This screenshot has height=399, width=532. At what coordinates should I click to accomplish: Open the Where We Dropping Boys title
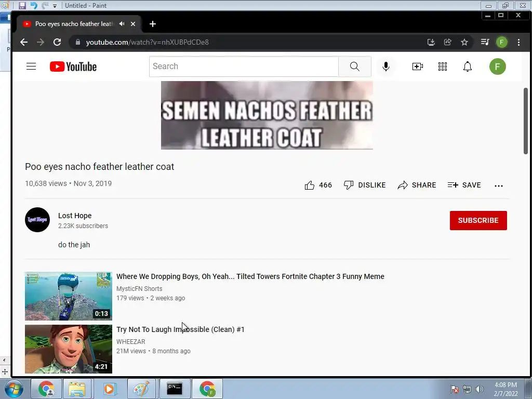(x=250, y=276)
